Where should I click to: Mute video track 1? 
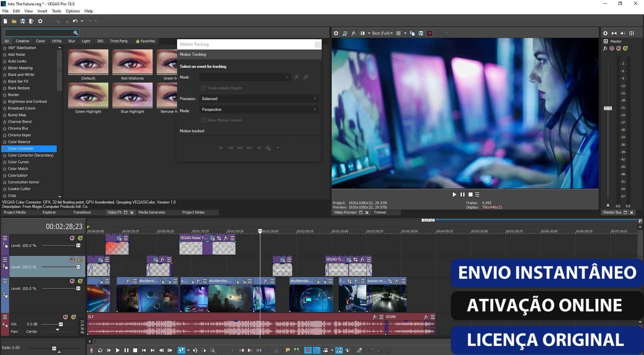pyautogui.click(x=72, y=238)
